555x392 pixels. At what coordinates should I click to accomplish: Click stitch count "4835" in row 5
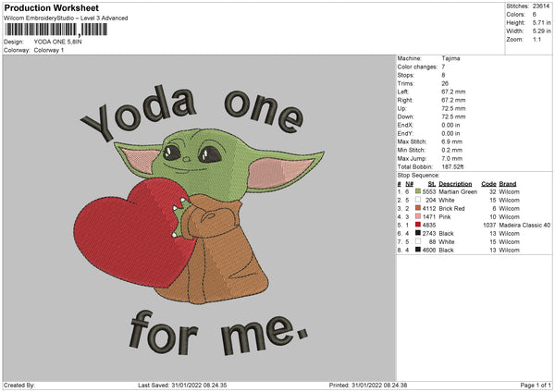(429, 225)
